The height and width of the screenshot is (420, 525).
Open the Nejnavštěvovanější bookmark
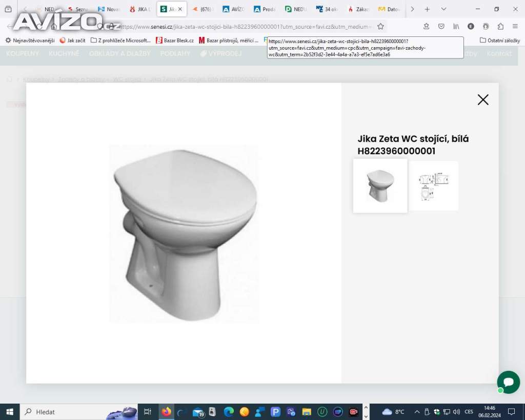(x=30, y=40)
